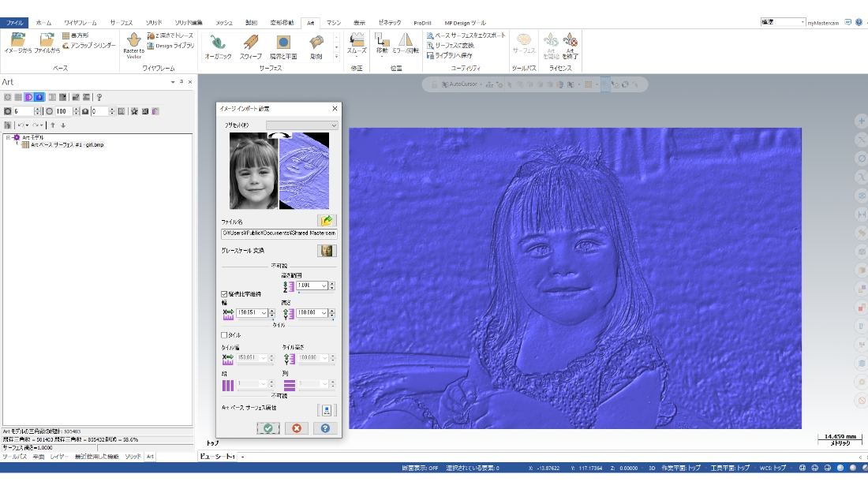Screen dimensions: 868x489
Task: Click the 3D status bar entry
Action: pos(652,468)
